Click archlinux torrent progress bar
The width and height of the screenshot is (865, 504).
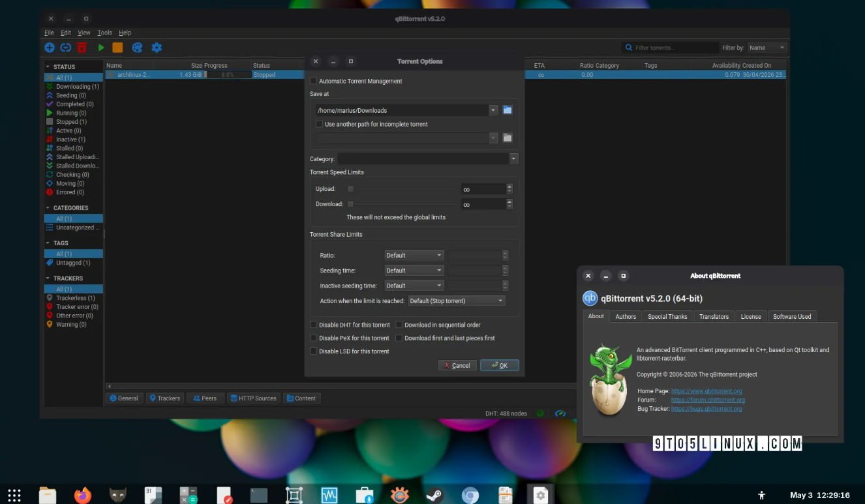[228, 75]
